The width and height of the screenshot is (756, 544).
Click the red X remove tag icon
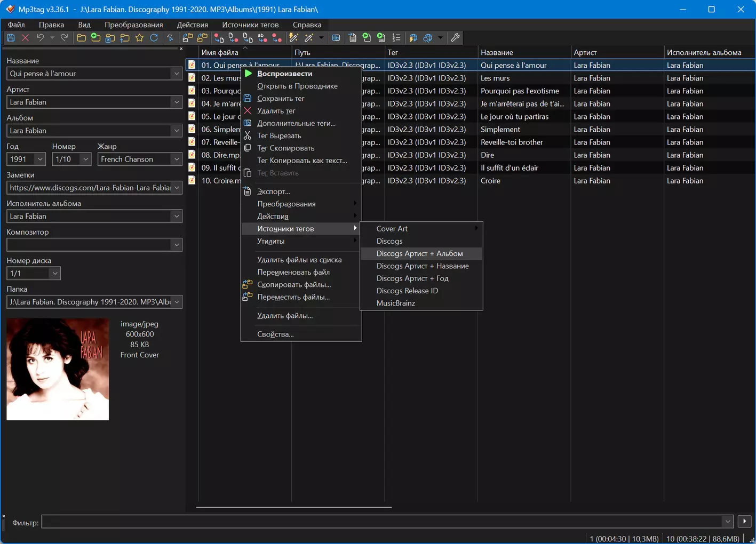point(25,38)
